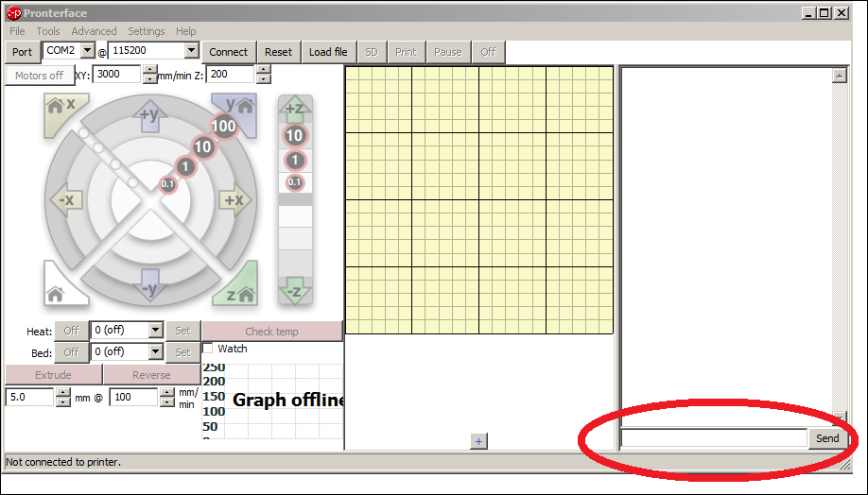The image size is (868, 495).
Task: Click the Graph offline temperature graph
Action: click(x=272, y=401)
